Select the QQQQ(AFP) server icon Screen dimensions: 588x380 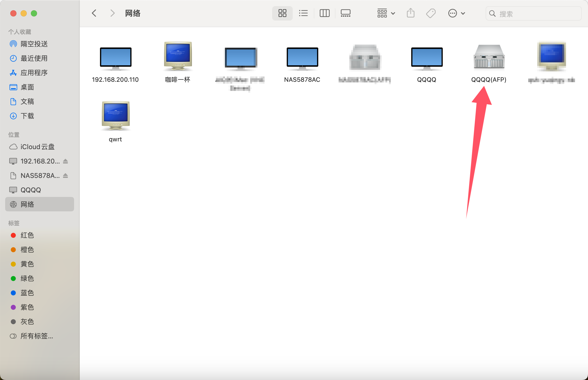click(489, 57)
